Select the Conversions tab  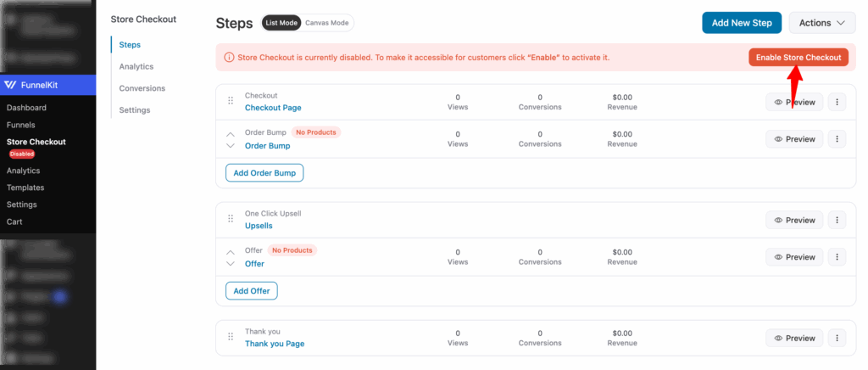[142, 88]
